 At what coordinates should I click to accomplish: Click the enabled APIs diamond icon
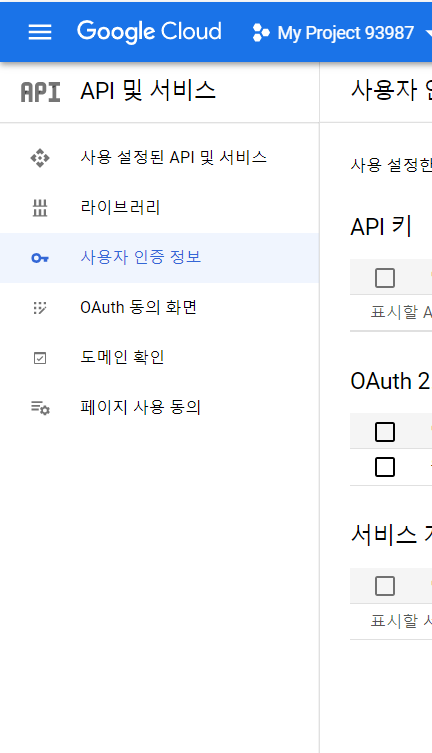tap(40, 158)
